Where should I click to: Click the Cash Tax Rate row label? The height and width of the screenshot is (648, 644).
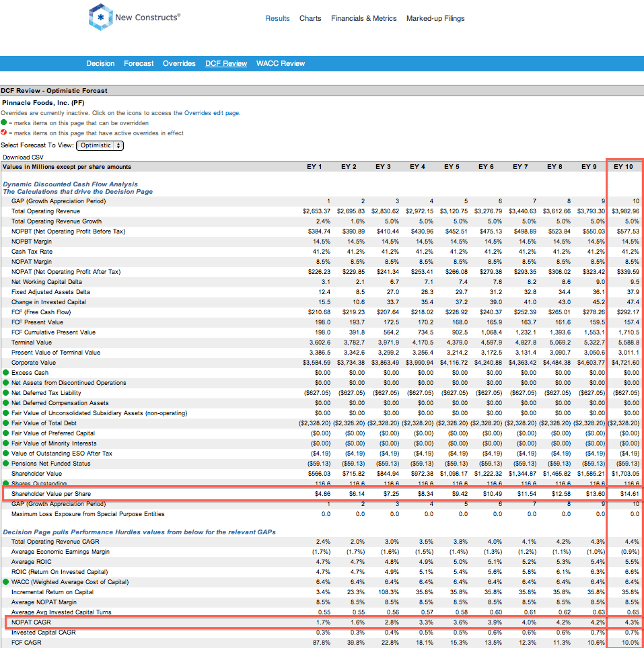click(32, 252)
